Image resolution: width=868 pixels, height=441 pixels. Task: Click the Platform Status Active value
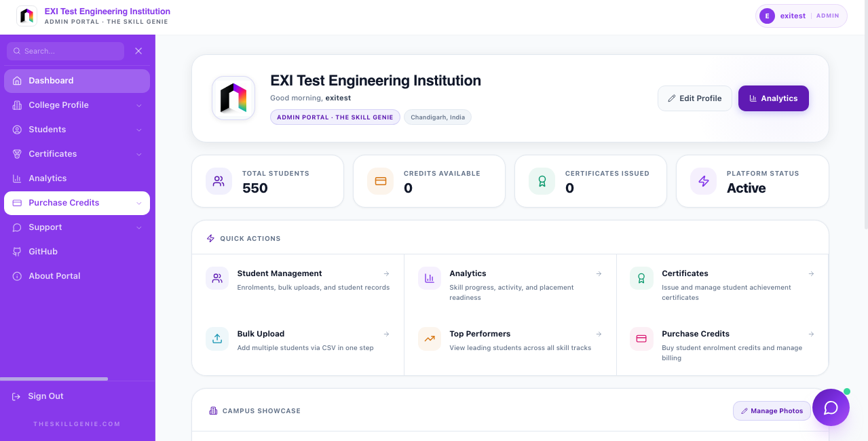point(747,189)
